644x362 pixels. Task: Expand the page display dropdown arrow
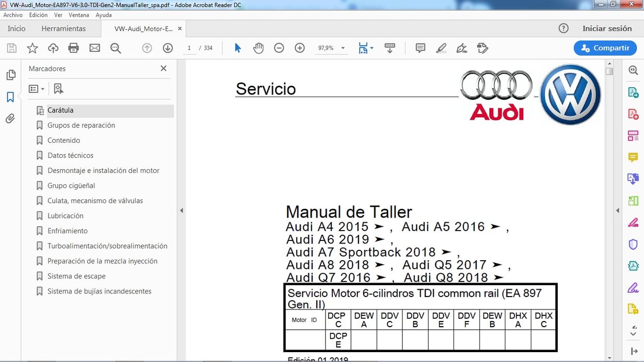[371, 48]
